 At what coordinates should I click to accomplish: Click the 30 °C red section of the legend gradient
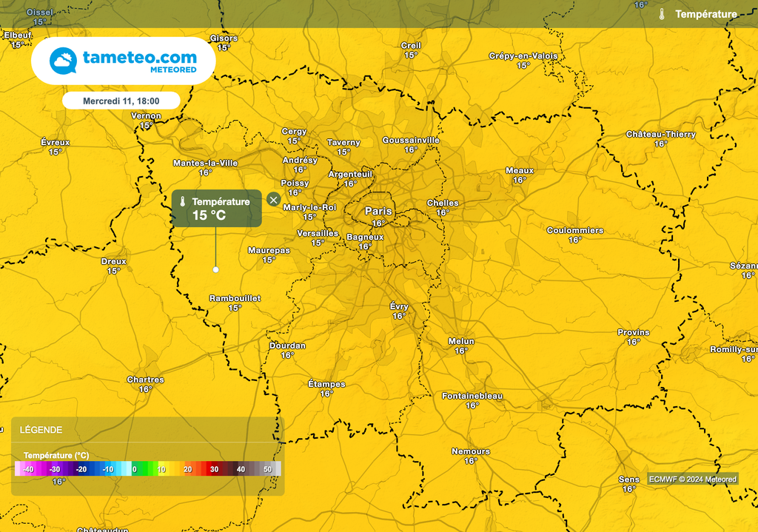click(215, 468)
